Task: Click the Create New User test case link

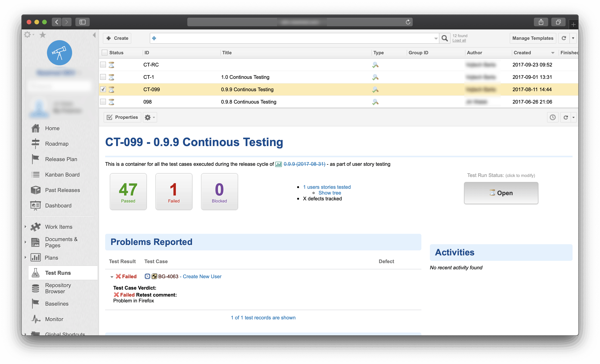Action: pyautogui.click(x=202, y=276)
